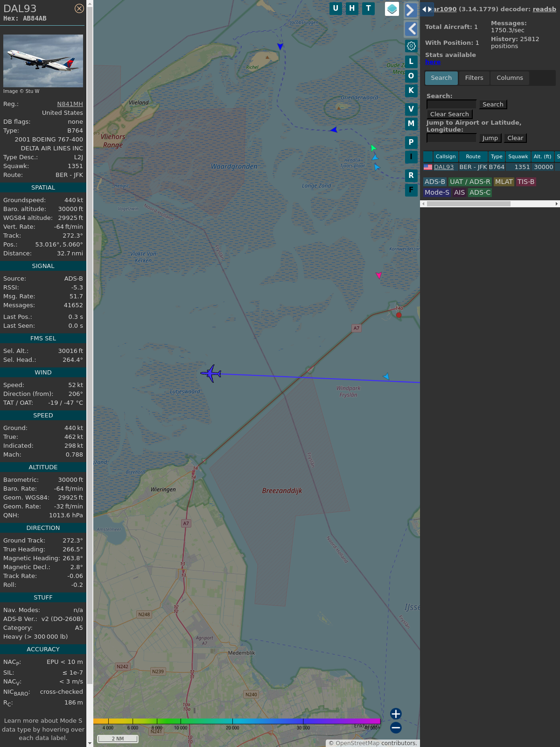Toggle the UAT / ADS-R source filter
The image size is (560, 747).
coord(470,182)
